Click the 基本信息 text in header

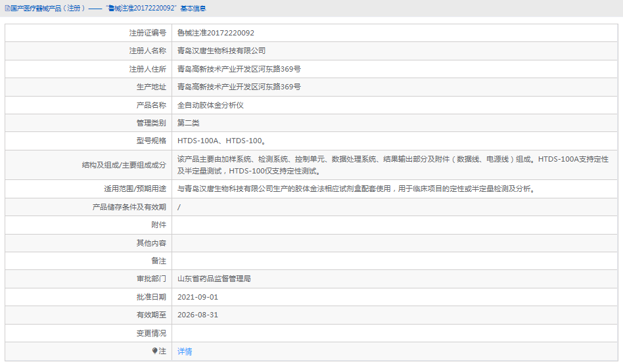[x=193, y=9]
